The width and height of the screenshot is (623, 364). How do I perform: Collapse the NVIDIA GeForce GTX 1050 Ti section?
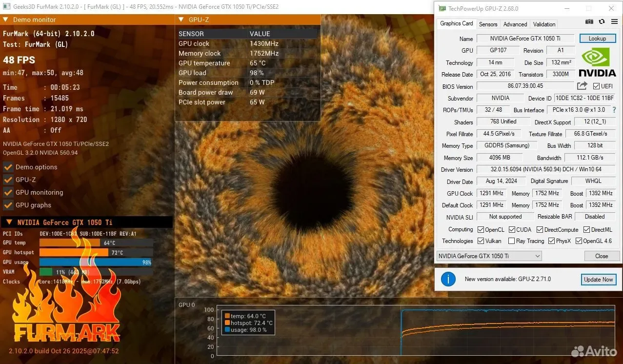[9, 222]
